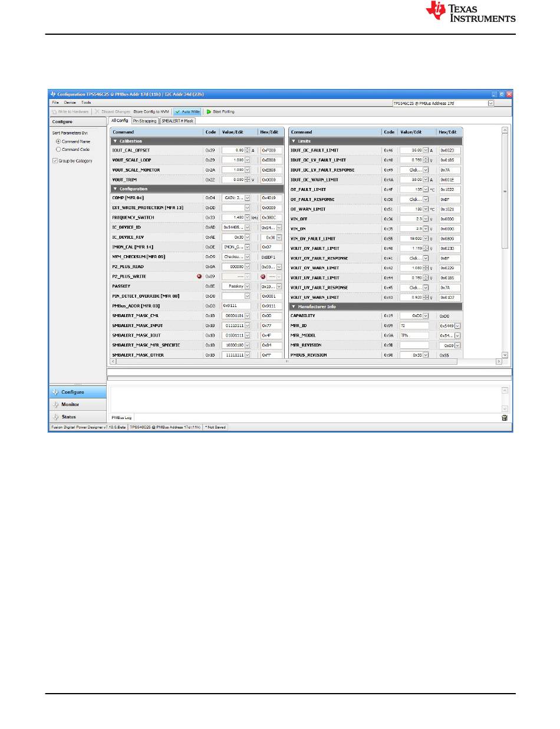
Task: Open the Device menu
Action: [x=70, y=103]
